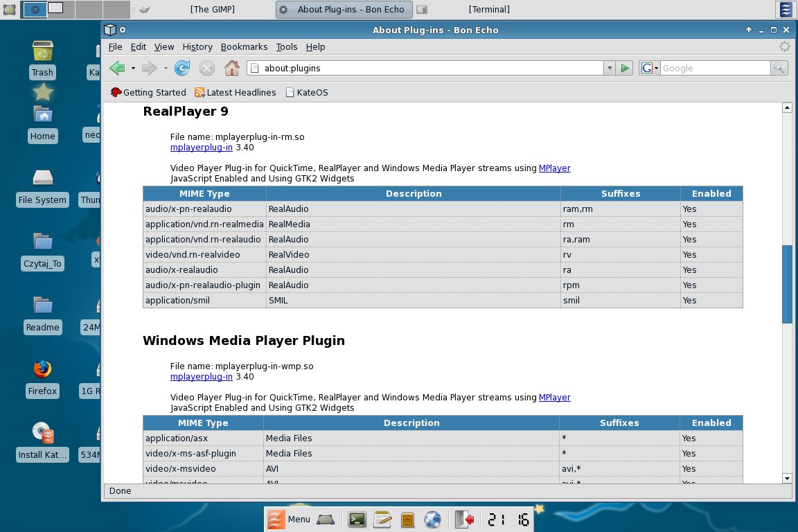Switch to The GIMP in the top taskbar

212,9
